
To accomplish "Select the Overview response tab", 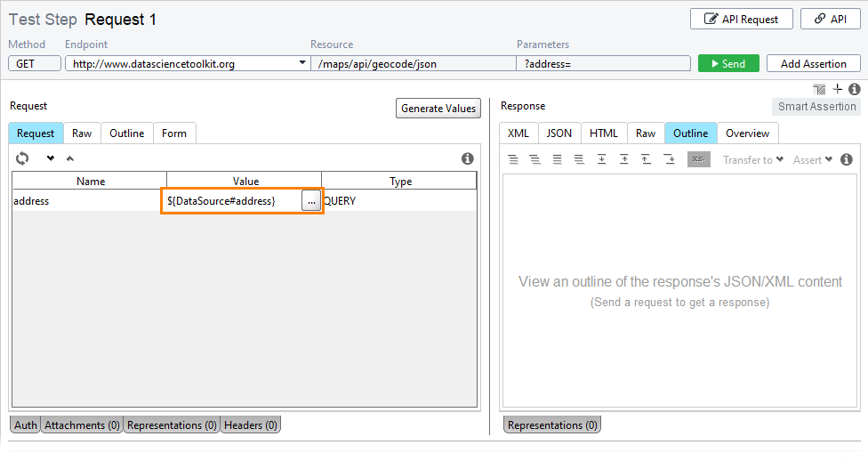I will [x=747, y=133].
